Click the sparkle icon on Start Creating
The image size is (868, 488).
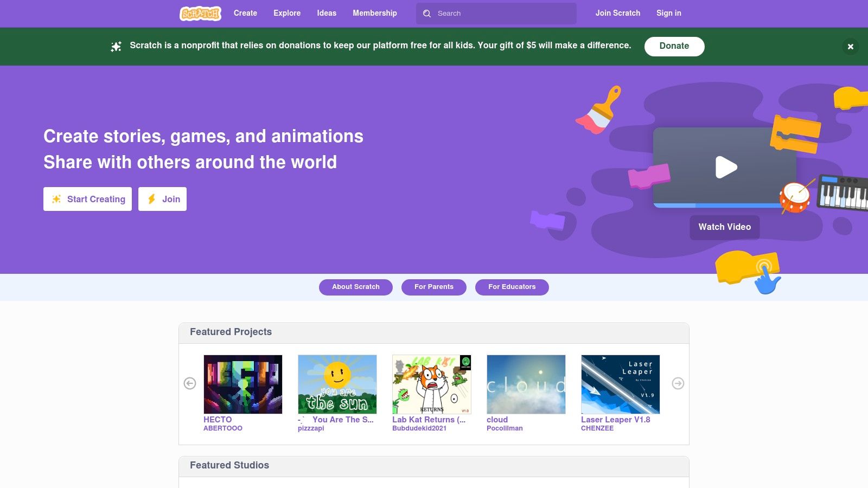[56, 199]
